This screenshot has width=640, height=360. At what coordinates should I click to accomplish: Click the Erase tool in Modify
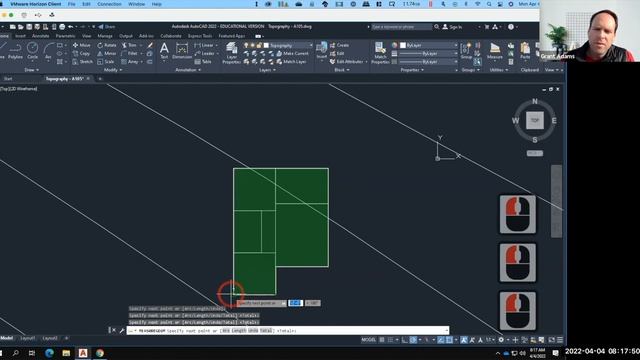150,45
